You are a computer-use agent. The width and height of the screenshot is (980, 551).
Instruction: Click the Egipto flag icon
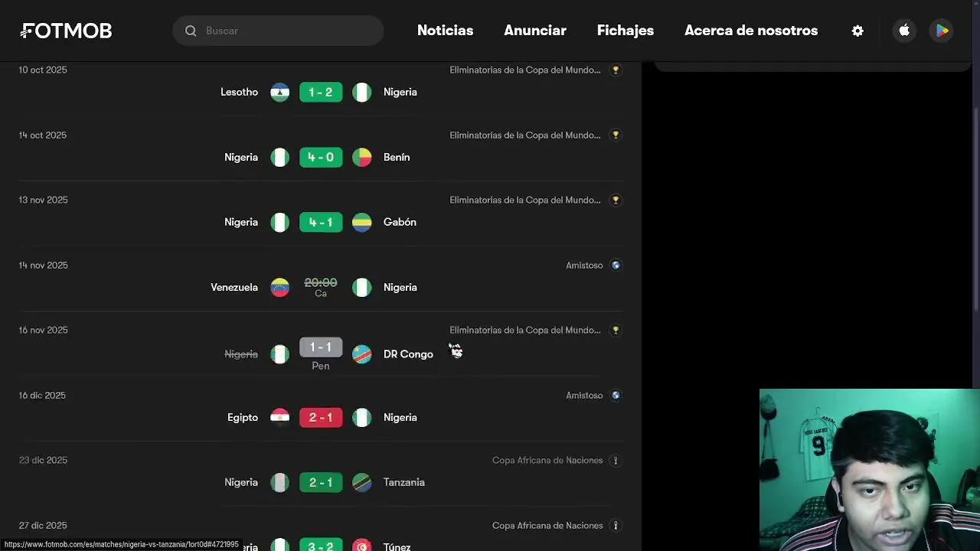280,417
